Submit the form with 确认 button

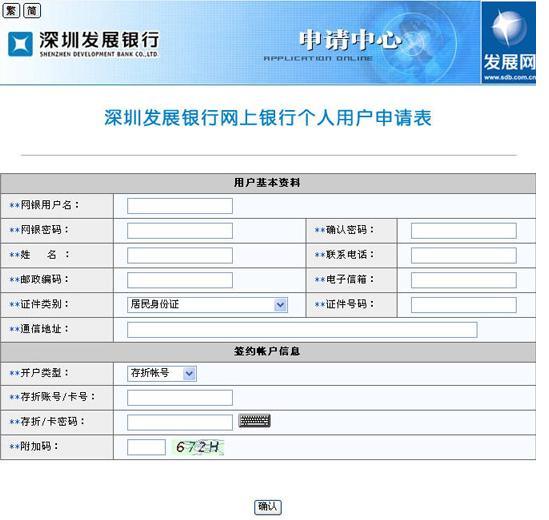[268, 506]
